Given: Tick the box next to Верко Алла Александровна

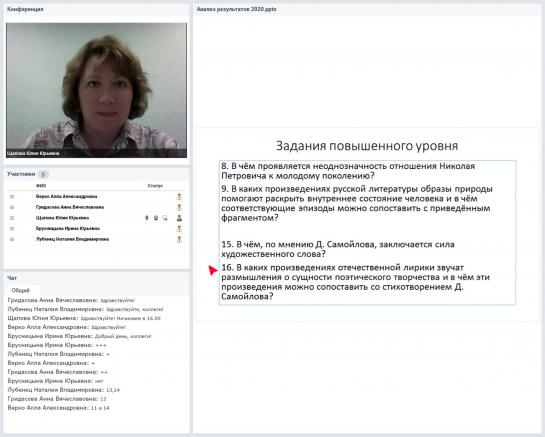Looking at the screenshot, I should tap(12, 197).
